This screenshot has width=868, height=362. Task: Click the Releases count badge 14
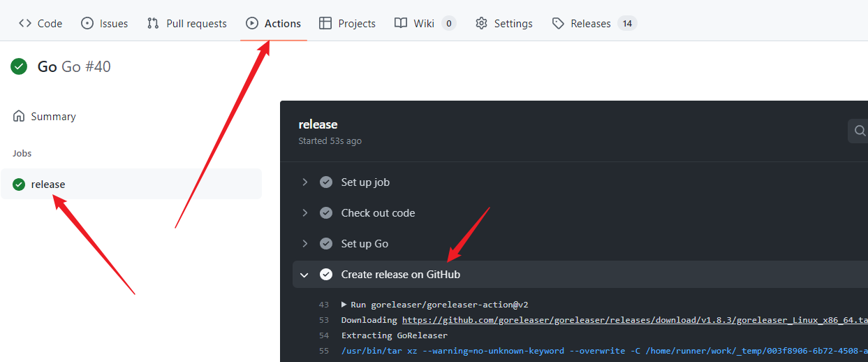pos(627,23)
